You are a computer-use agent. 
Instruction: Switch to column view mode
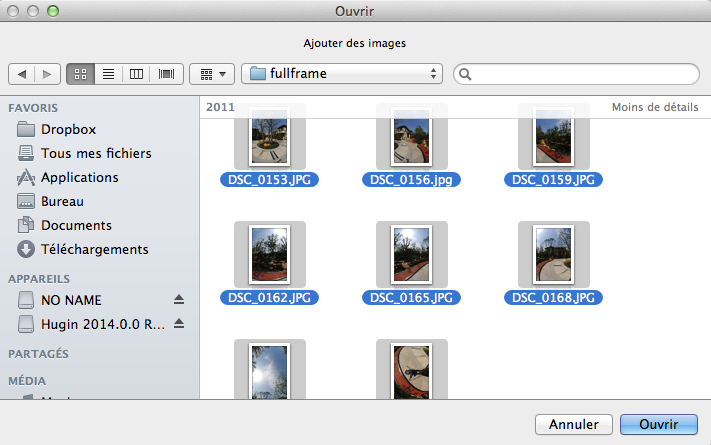pyautogui.click(x=137, y=74)
